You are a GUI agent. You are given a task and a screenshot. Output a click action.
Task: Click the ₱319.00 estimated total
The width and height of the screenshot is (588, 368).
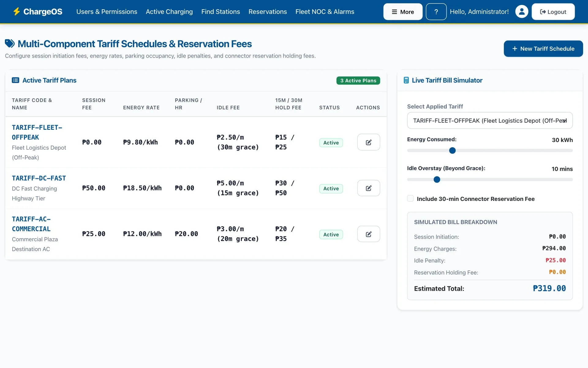click(549, 288)
